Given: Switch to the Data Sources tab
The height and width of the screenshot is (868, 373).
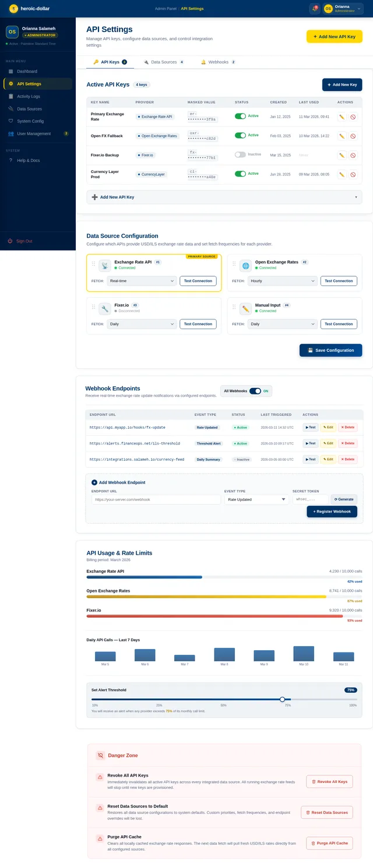Looking at the screenshot, I should click(x=163, y=62).
